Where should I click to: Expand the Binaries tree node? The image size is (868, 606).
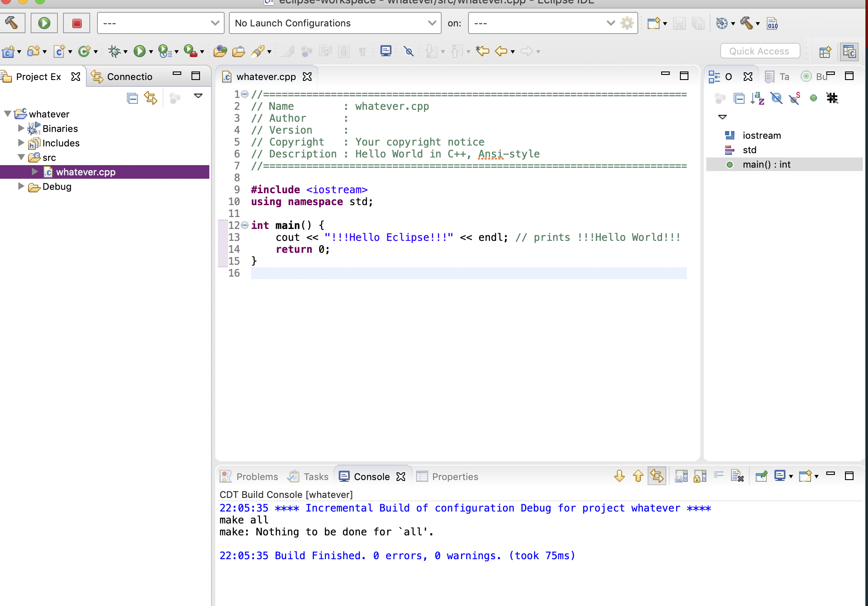tap(21, 128)
